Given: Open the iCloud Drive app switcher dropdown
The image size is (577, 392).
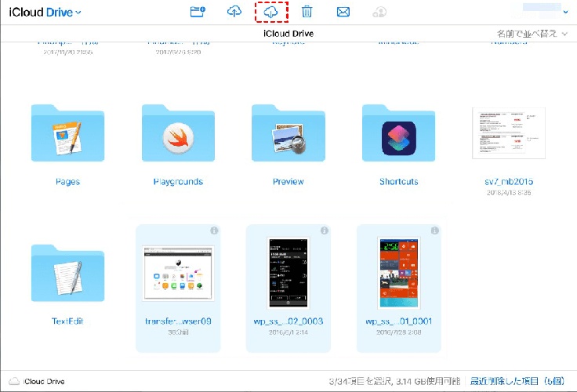Looking at the screenshot, I should point(45,12).
